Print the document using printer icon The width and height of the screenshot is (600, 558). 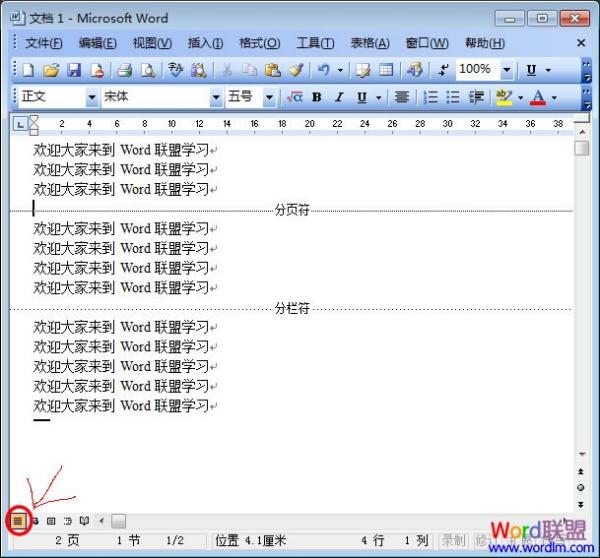tap(124, 70)
